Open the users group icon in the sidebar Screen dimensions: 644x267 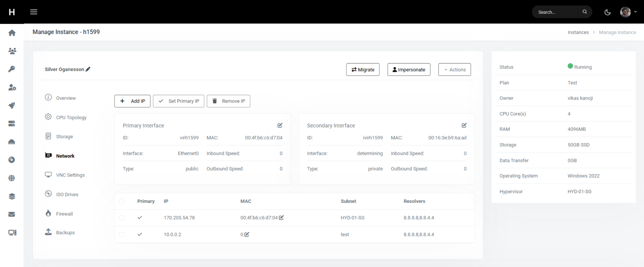point(12,51)
